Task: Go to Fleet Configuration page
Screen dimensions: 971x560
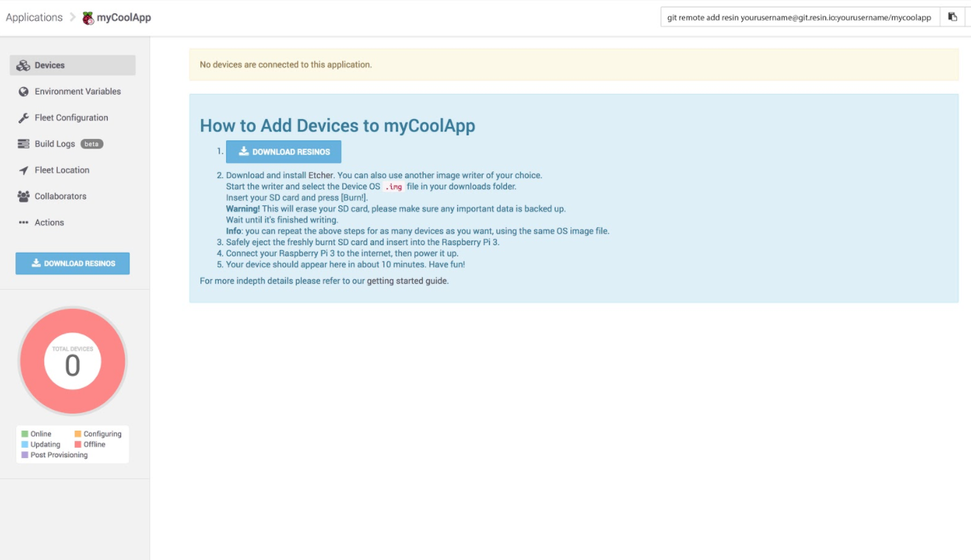Action: [x=71, y=118]
